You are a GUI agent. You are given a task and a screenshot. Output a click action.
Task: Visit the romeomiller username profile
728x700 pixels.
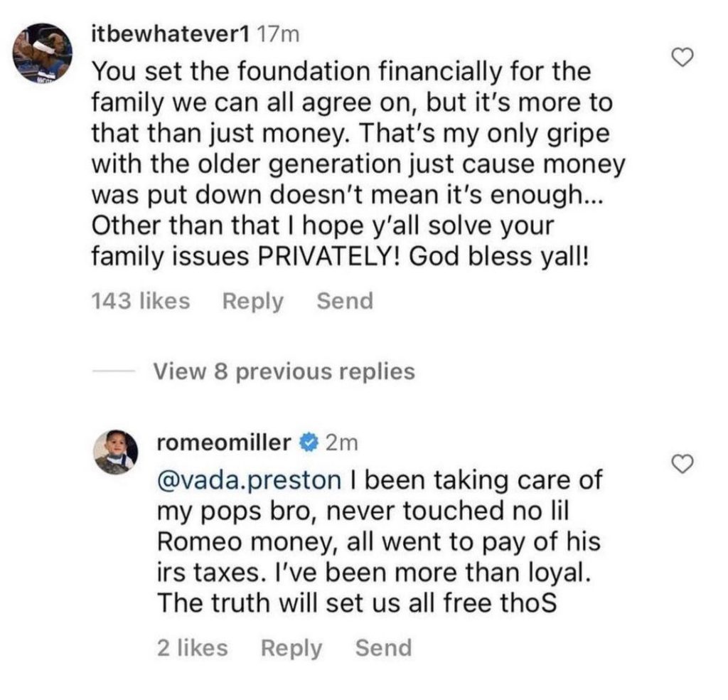click(x=223, y=443)
